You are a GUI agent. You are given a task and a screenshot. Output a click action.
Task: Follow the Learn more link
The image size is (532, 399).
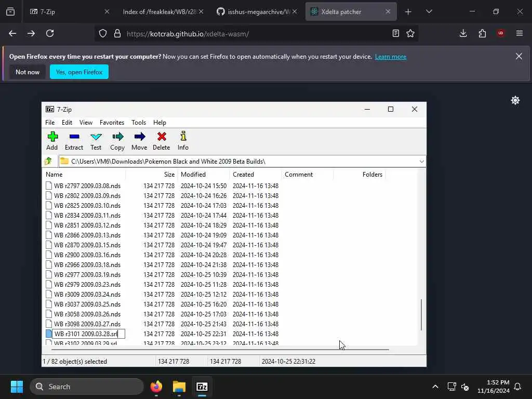pyautogui.click(x=391, y=57)
